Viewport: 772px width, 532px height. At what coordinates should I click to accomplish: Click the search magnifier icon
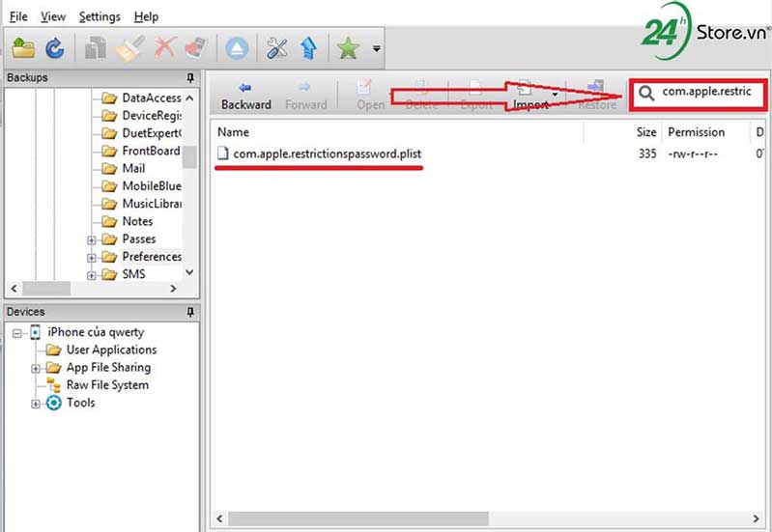coord(646,93)
